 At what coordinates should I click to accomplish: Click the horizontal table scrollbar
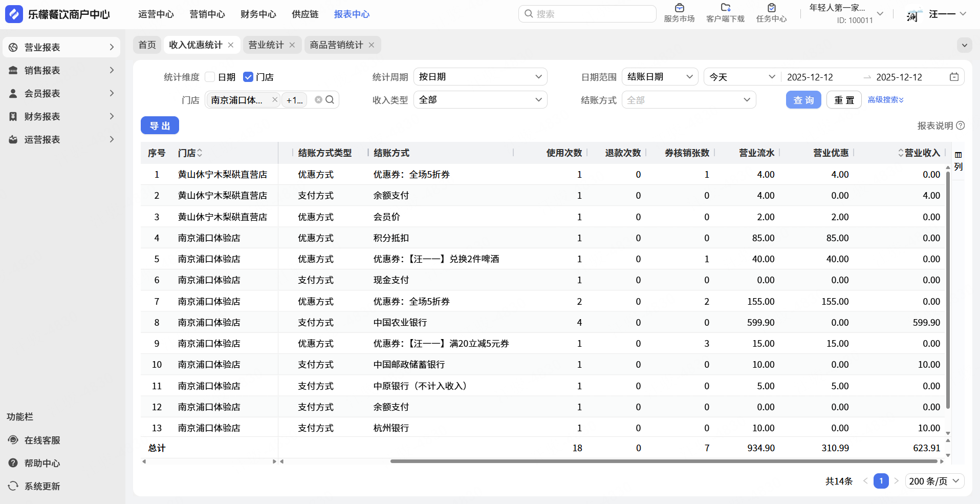click(x=665, y=461)
